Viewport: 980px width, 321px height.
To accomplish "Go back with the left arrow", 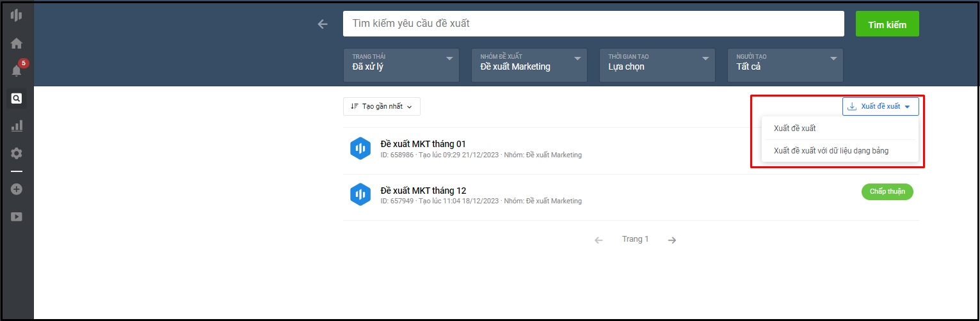I will pos(323,24).
